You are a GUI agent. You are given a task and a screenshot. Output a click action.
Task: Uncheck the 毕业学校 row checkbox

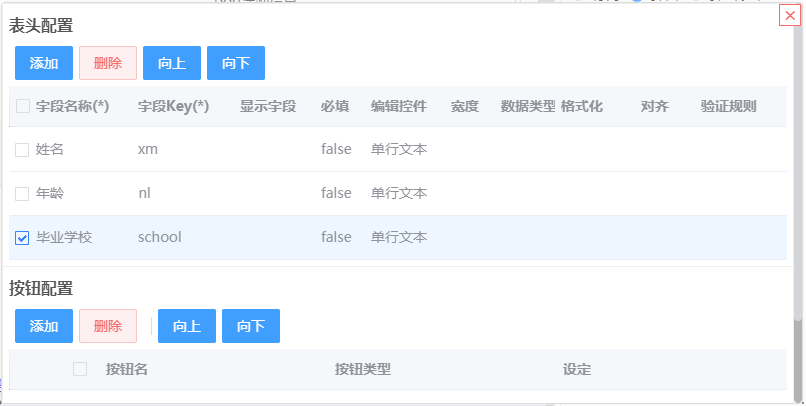22,238
